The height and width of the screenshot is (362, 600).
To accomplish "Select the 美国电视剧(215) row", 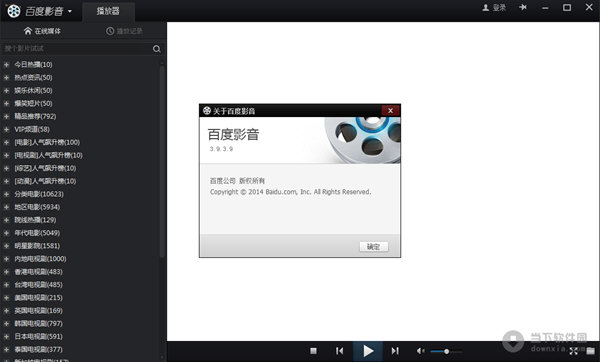I will point(80,298).
